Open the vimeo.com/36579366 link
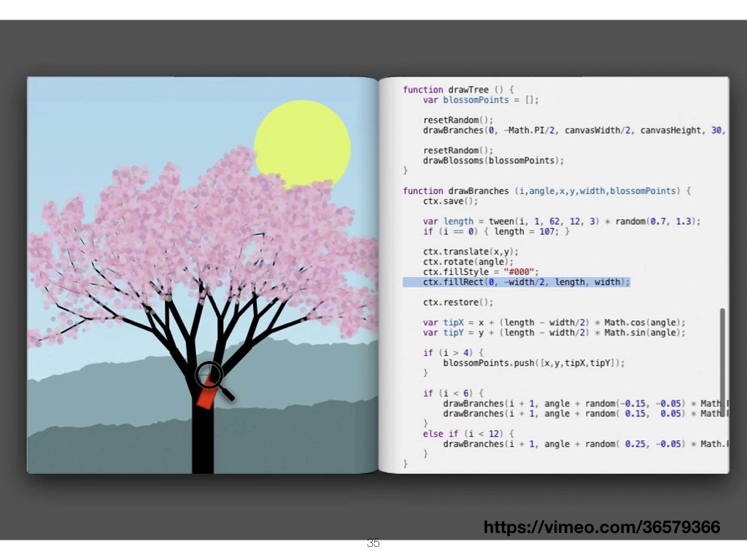 pos(601,527)
